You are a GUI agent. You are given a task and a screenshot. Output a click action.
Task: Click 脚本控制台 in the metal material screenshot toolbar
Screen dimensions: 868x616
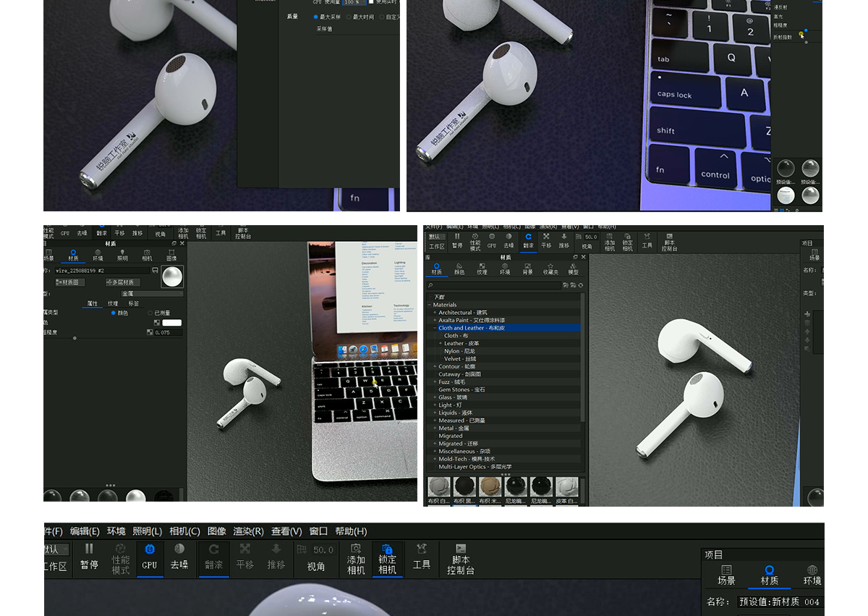pos(242,234)
